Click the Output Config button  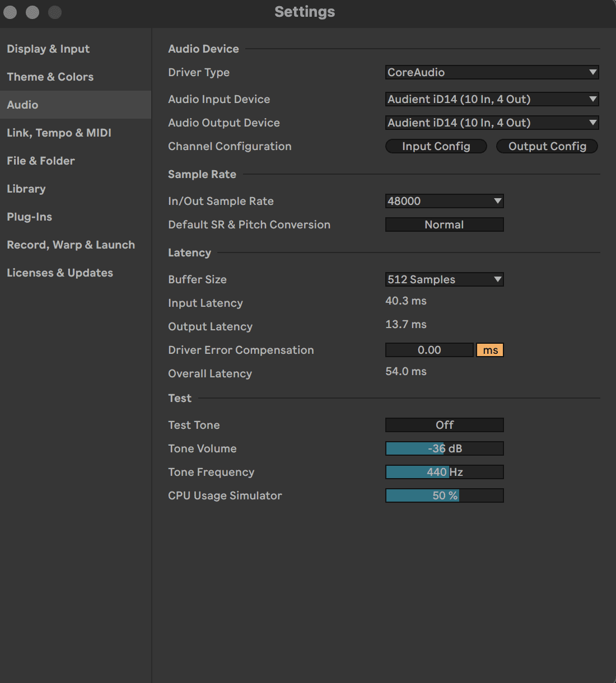[547, 146]
